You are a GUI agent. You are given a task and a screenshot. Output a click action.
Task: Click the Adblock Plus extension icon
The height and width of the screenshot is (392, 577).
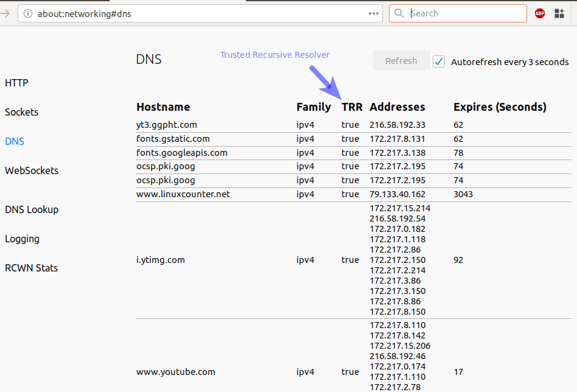point(540,13)
